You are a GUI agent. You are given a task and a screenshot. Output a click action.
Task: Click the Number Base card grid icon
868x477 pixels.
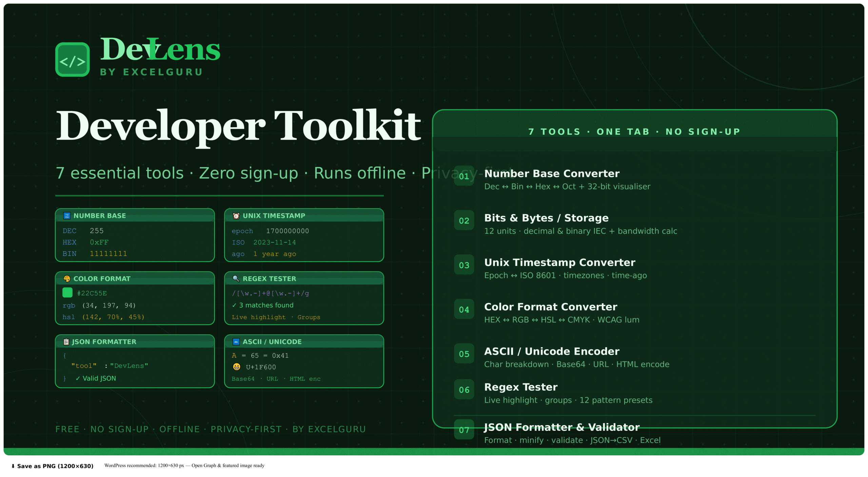coord(67,216)
